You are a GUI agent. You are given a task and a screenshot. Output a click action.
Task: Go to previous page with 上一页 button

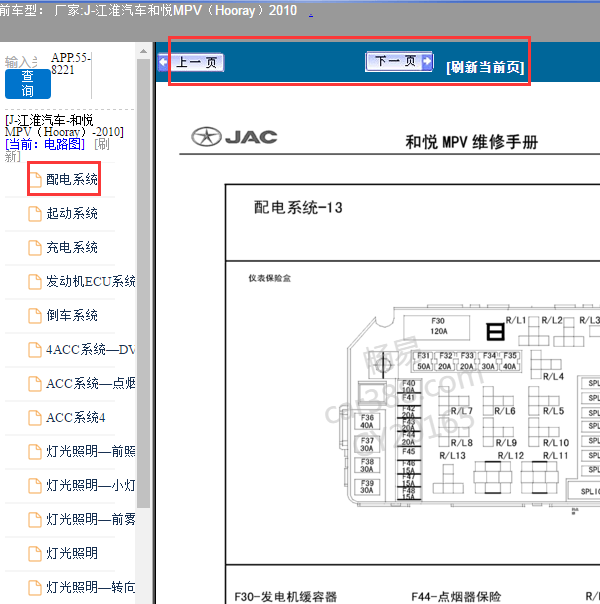click(196, 62)
